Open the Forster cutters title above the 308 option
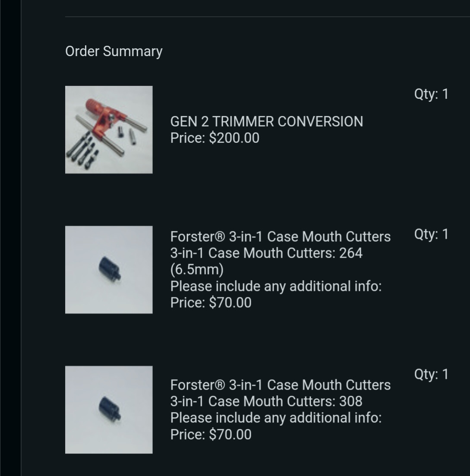Viewport: 470px width, 476px height. (x=280, y=385)
